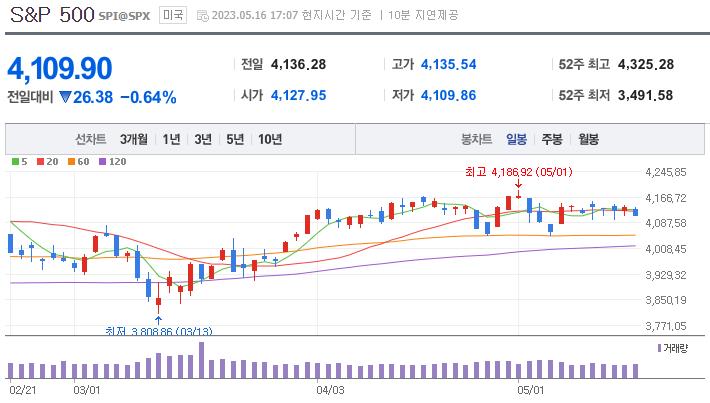This screenshot has height=403, width=710.
Task: Click the 미국 country badge
Action: [173, 15]
